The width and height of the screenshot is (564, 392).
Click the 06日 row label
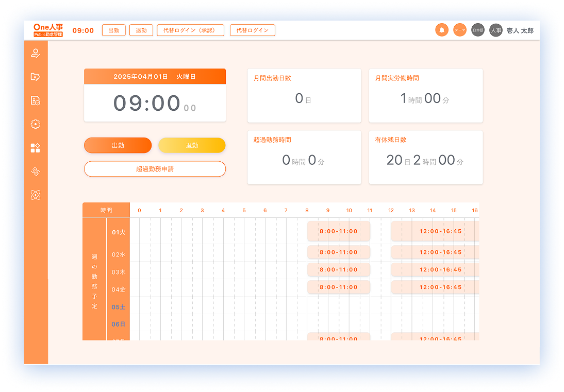tap(119, 324)
